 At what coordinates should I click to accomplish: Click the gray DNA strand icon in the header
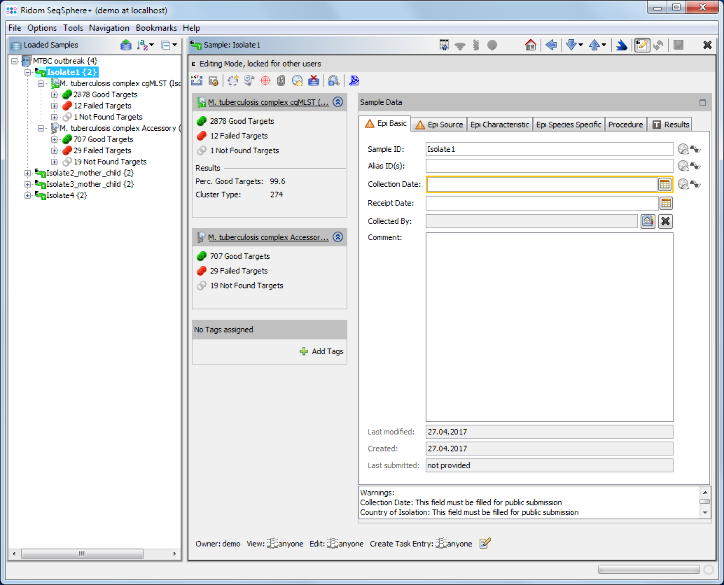point(476,45)
